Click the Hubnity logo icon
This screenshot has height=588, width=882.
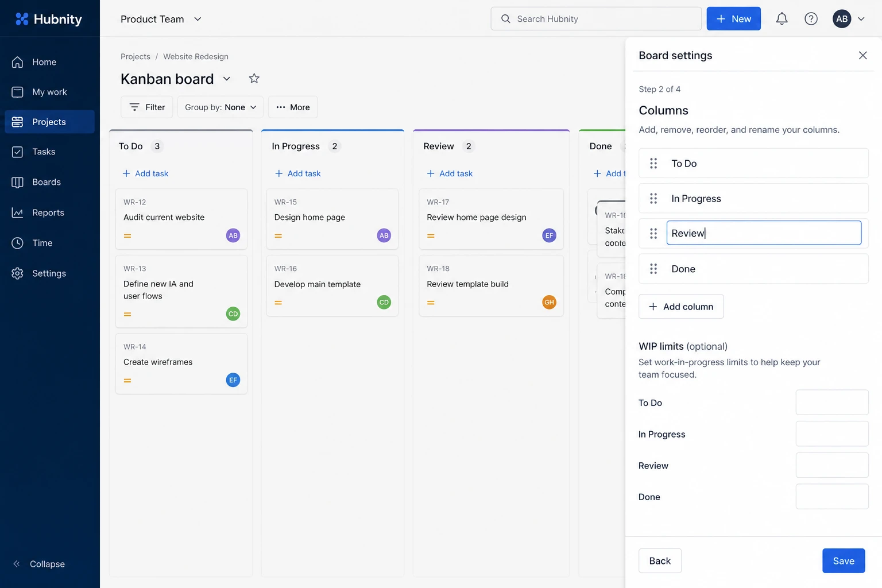click(x=22, y=19)
